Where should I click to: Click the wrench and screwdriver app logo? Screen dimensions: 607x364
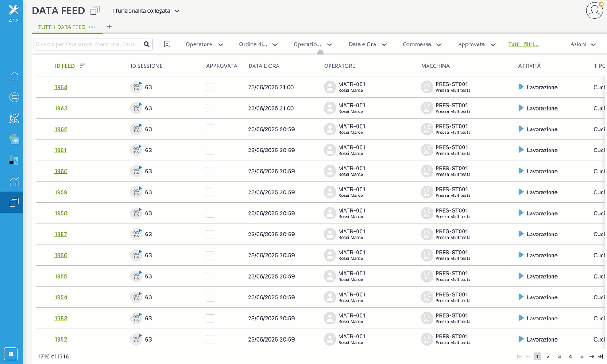[14, 10]
